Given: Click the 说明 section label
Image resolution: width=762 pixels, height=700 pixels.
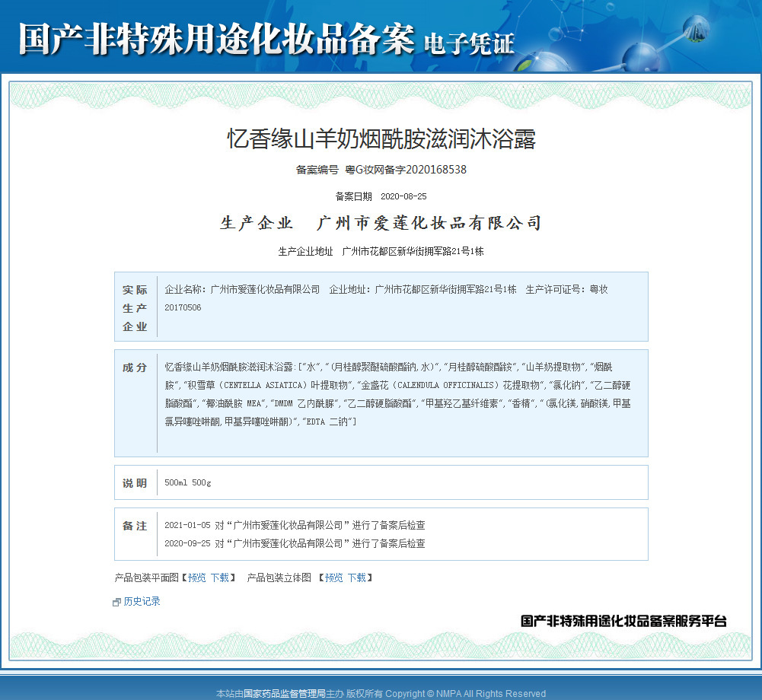Looking at the screenshot, I should (x=135, y=483).
